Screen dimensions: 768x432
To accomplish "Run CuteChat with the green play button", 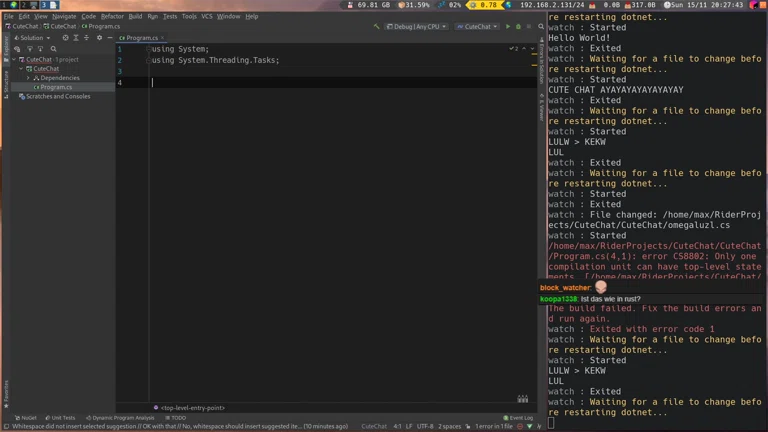I will click(x=508, y=26).
